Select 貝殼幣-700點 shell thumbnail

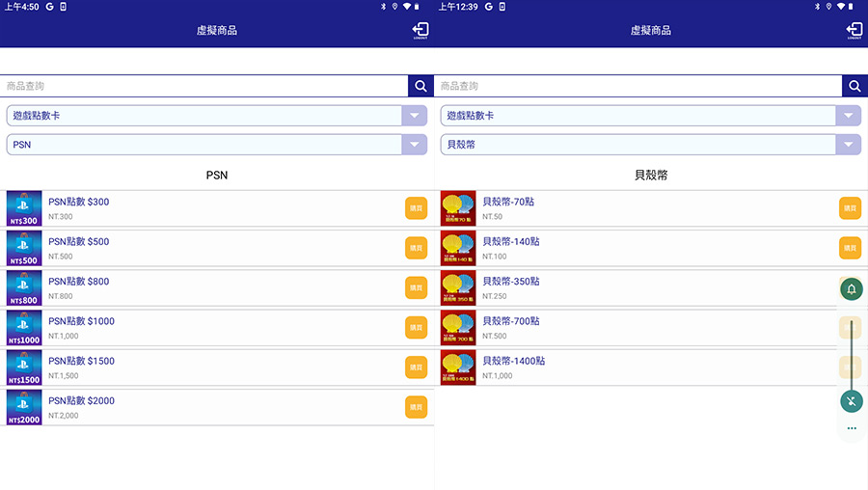pos(458,328)
